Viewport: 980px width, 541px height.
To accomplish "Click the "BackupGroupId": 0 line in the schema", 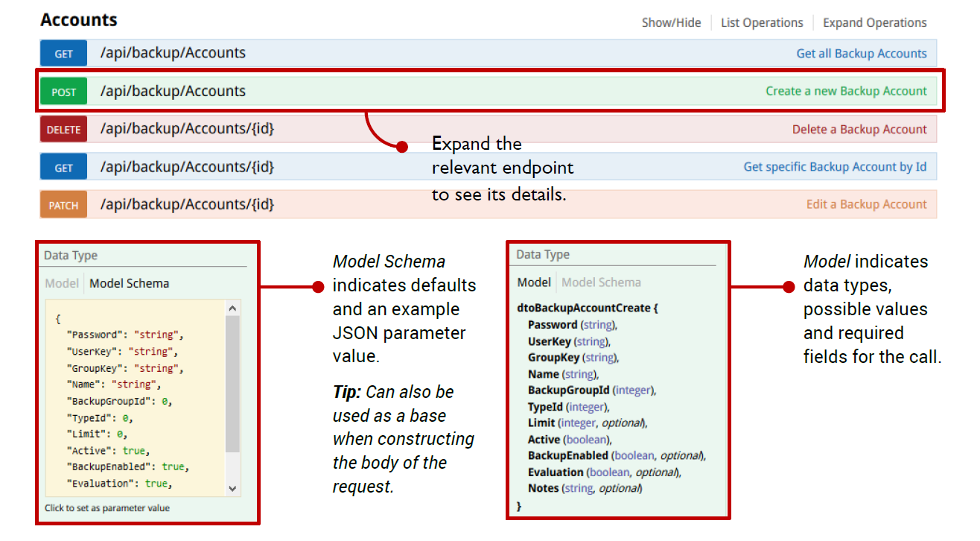I will click(119, 401).
